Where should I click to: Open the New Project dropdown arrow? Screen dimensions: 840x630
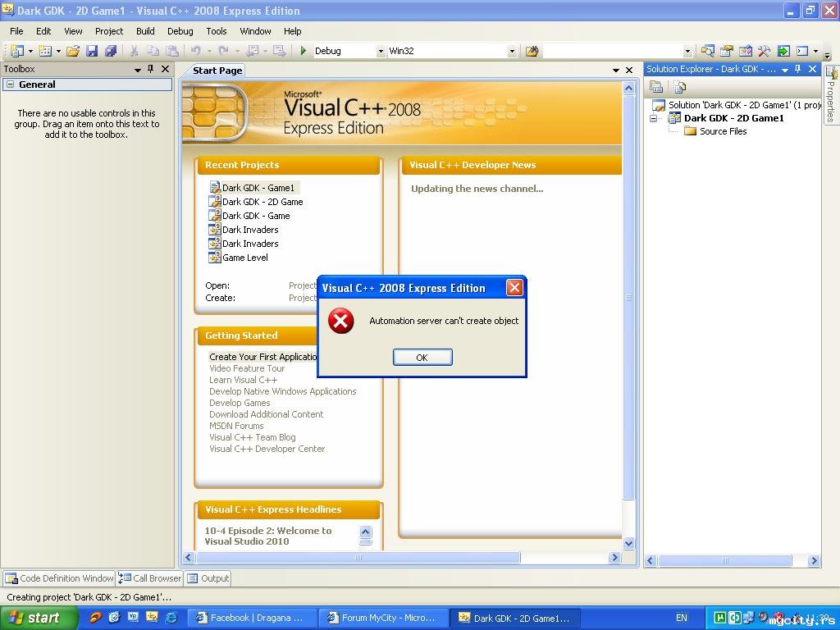[30, 51]
